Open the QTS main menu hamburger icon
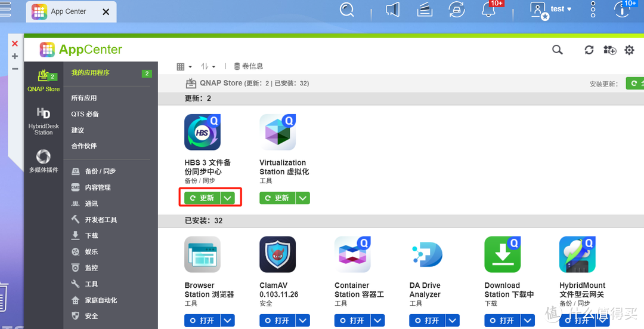The height and width of the screenshot is (329, 644). pos(5,9)
